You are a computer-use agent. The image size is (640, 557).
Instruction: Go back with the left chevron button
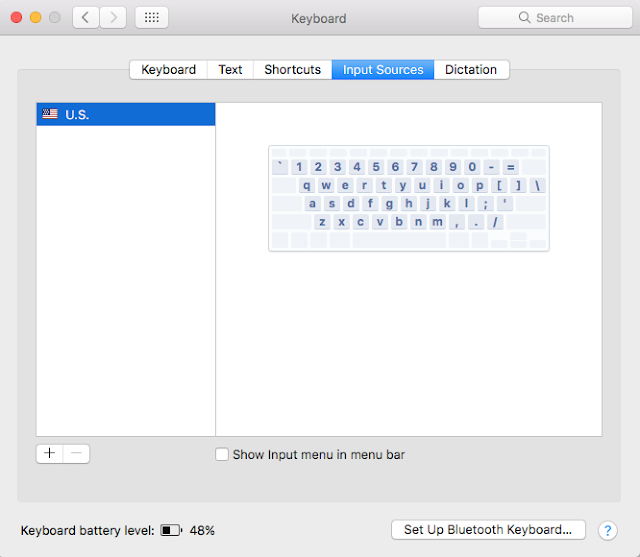point(86,18)
